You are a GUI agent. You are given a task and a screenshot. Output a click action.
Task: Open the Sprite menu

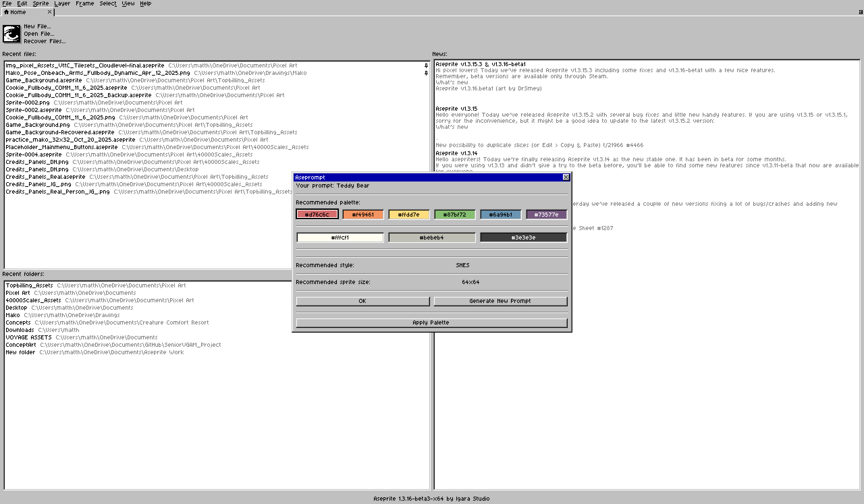point(40,3)
